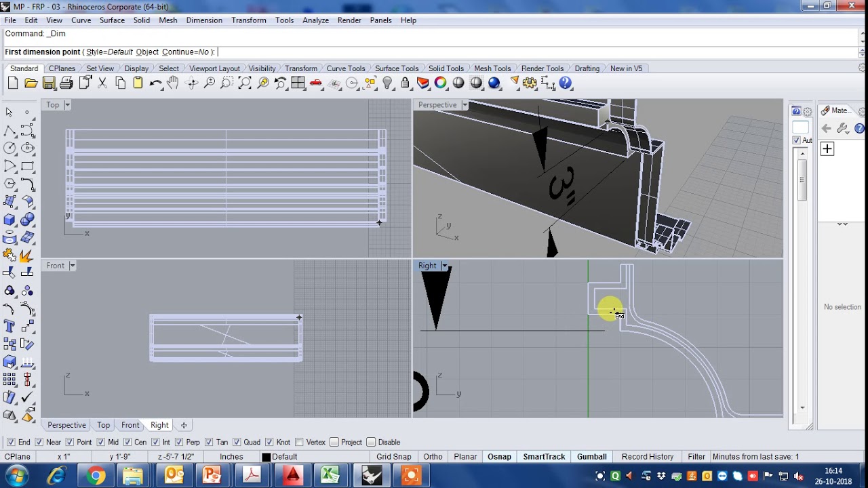The width and height of the screenshot is (868, 488).
Task: Switch to the Solid Tools toolbar tab
Action: pos(446,68)
